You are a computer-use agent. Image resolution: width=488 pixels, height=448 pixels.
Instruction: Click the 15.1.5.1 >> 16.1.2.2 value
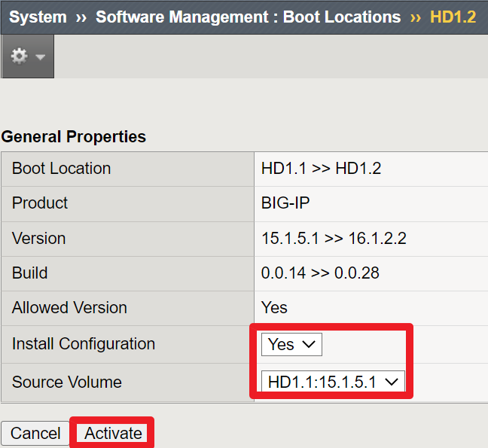[334, 239]
